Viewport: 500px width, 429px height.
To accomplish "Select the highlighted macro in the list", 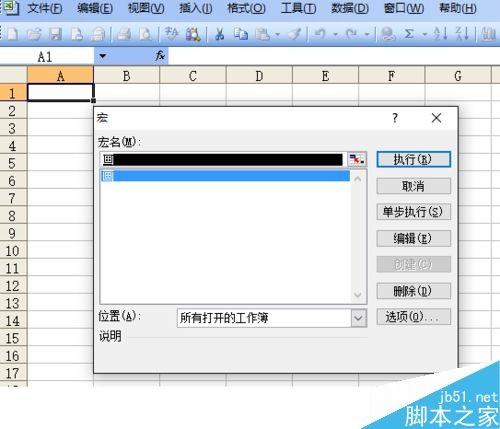I will [x=225, y=176].
